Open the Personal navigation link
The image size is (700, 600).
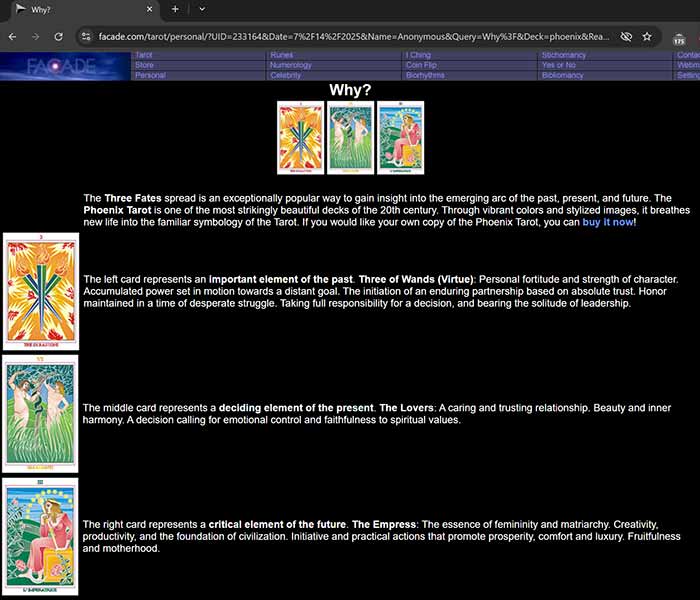pos(150,75)
